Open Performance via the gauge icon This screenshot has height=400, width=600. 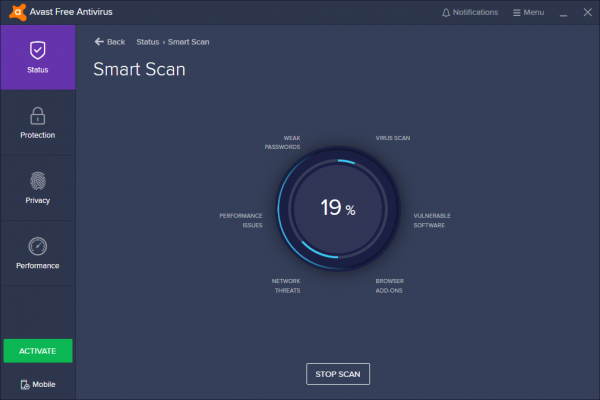tap(38, 246)
